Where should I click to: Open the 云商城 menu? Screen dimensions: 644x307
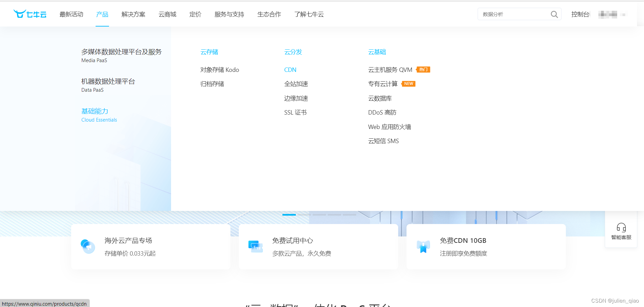[167, 14]
